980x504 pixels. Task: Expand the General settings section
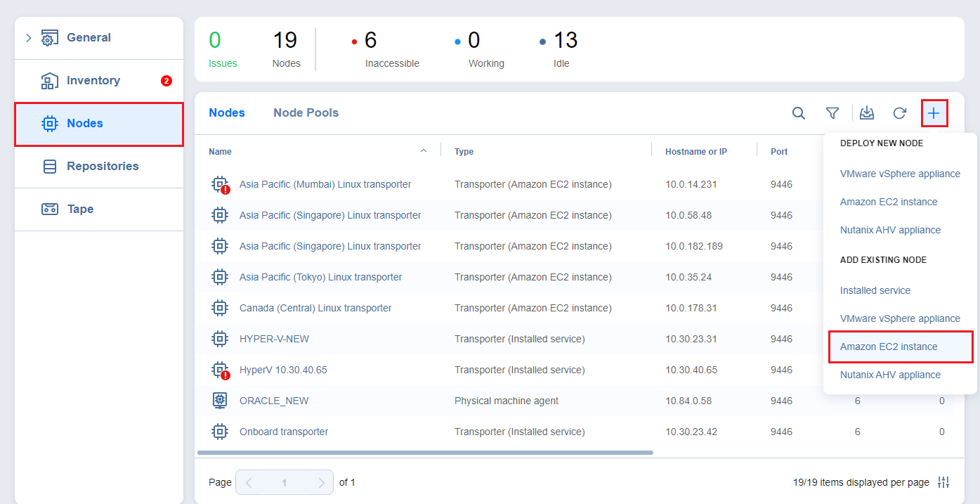coord(29,38)
